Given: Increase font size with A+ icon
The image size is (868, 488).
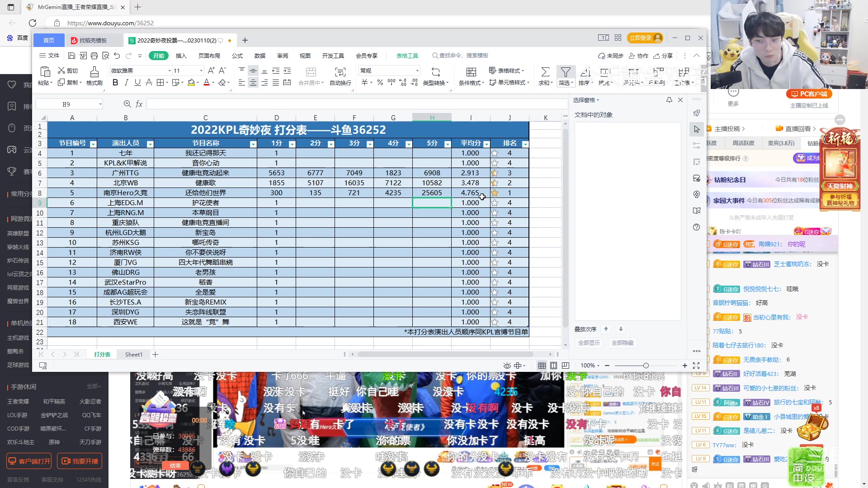Looking at the screenshot, I should tap(211, 70).
